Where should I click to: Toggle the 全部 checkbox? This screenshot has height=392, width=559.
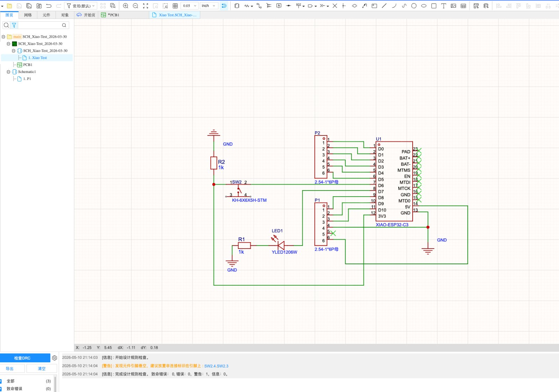[1, 381]
